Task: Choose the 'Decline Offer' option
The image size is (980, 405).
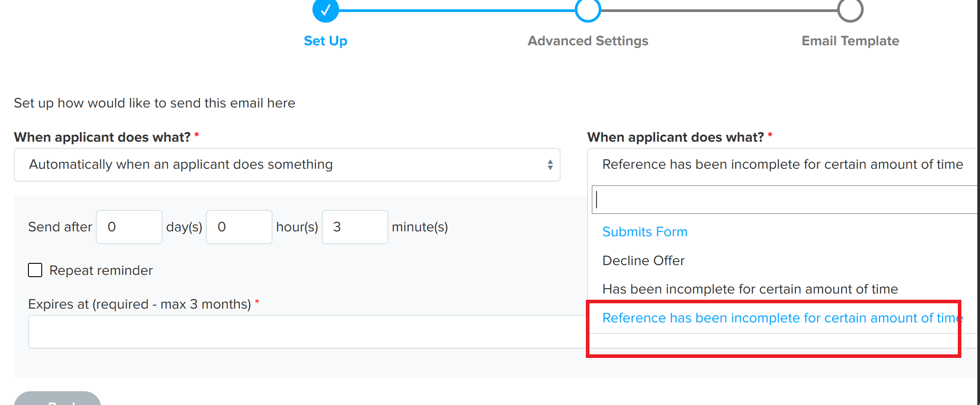Action: pyautogui.click(x=643, y=261)
